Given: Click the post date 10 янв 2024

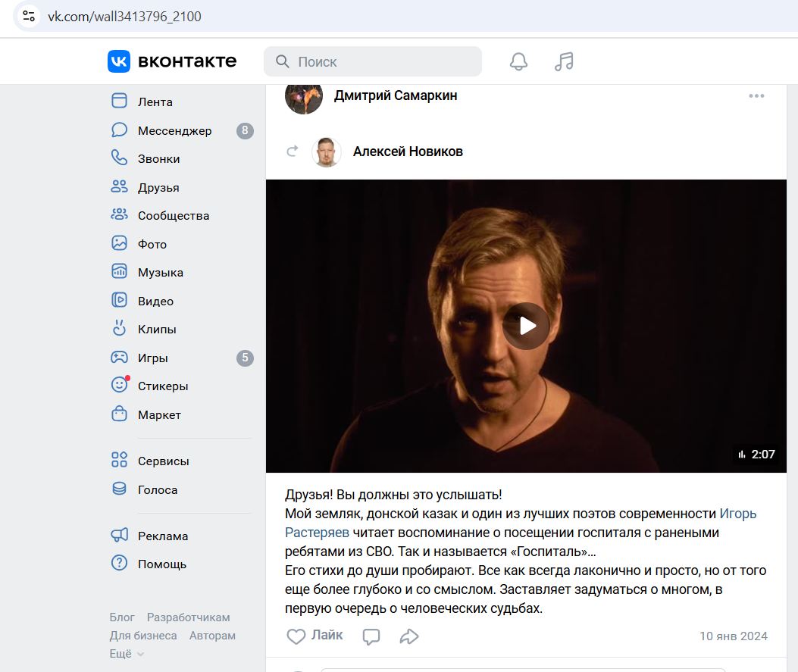Looking at the screenshot, I should click(733, 636).
